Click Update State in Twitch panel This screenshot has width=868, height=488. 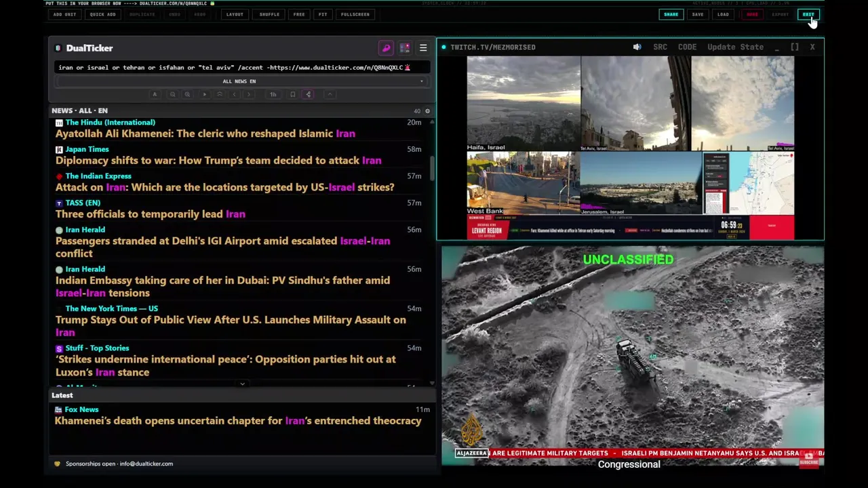[x=735, y=47]
